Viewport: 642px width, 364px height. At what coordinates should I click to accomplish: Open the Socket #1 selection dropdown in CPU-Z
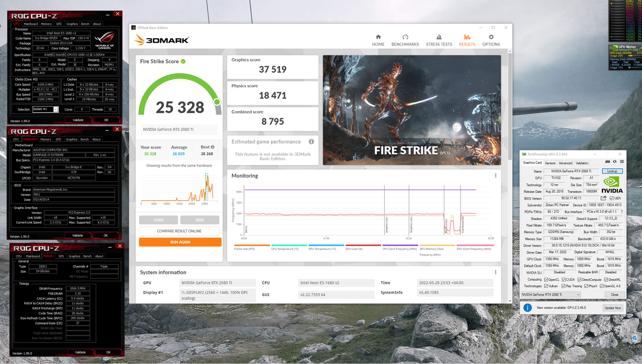(45, 109)
